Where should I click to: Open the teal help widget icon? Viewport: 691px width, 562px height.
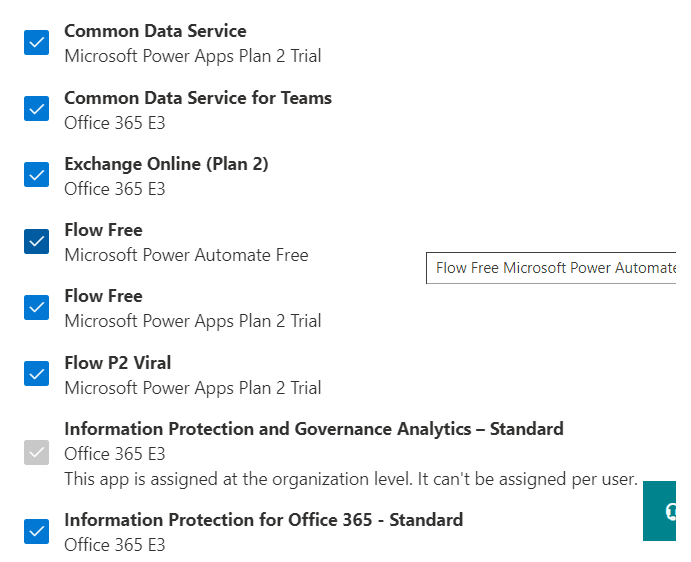coord(667,511)
